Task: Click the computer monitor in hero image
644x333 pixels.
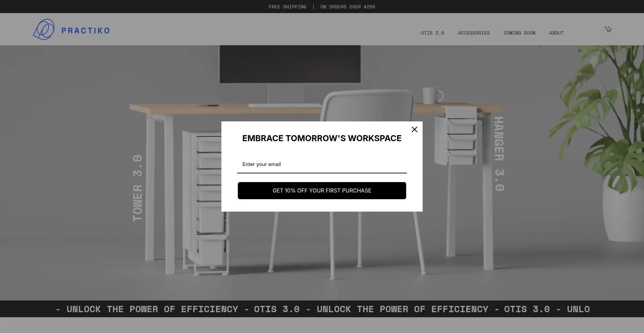Action: click(x=290, y=64)
